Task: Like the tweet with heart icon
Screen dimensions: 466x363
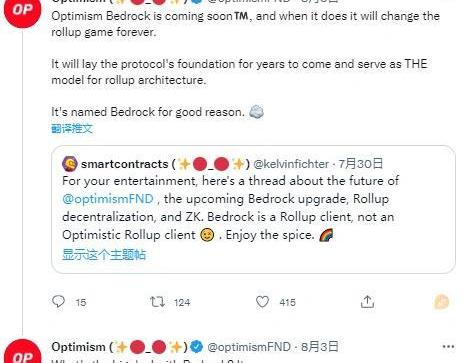Action: coord(262,302)
